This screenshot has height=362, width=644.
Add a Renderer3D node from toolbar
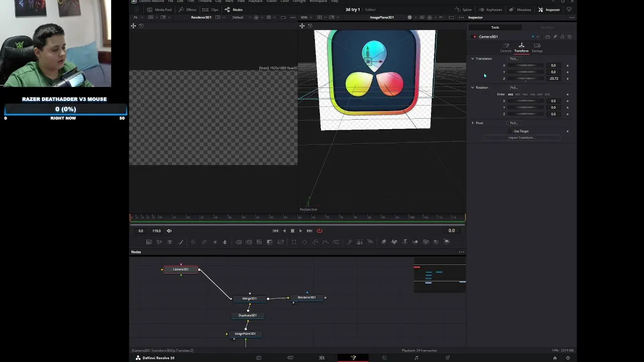[x=446, y=242]
